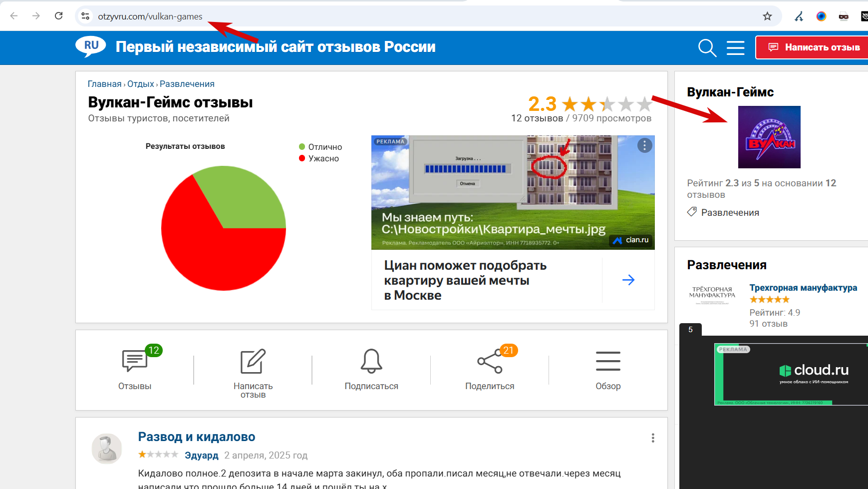Click the Результаты отзывов chart title

[x=185, y=146]
